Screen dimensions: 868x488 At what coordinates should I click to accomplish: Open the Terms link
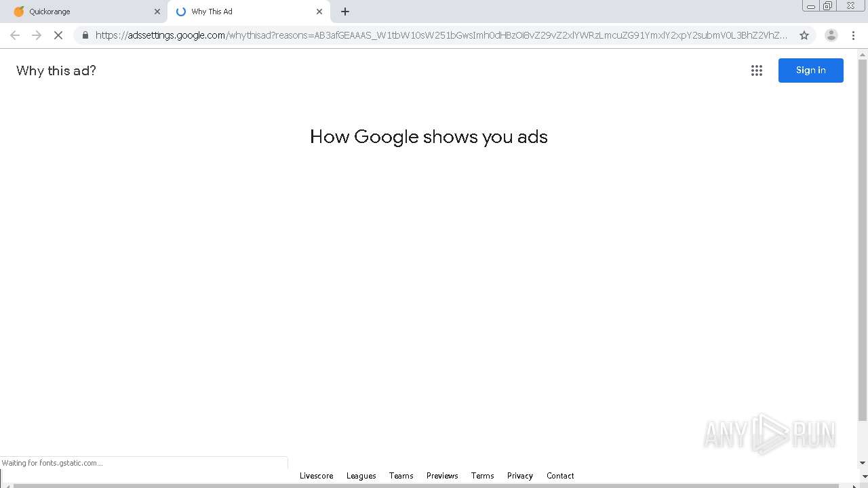483,476
